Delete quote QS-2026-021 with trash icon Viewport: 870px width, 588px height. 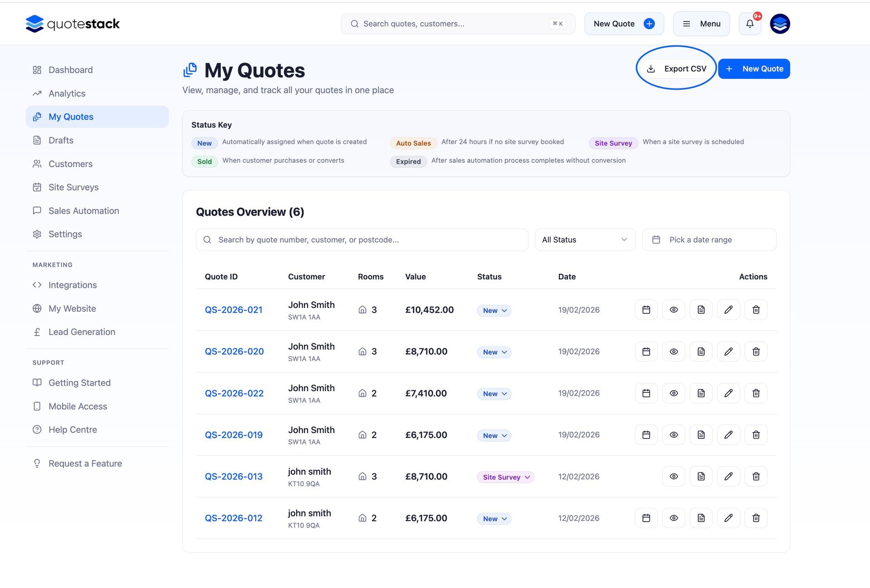tap(755, 310)
